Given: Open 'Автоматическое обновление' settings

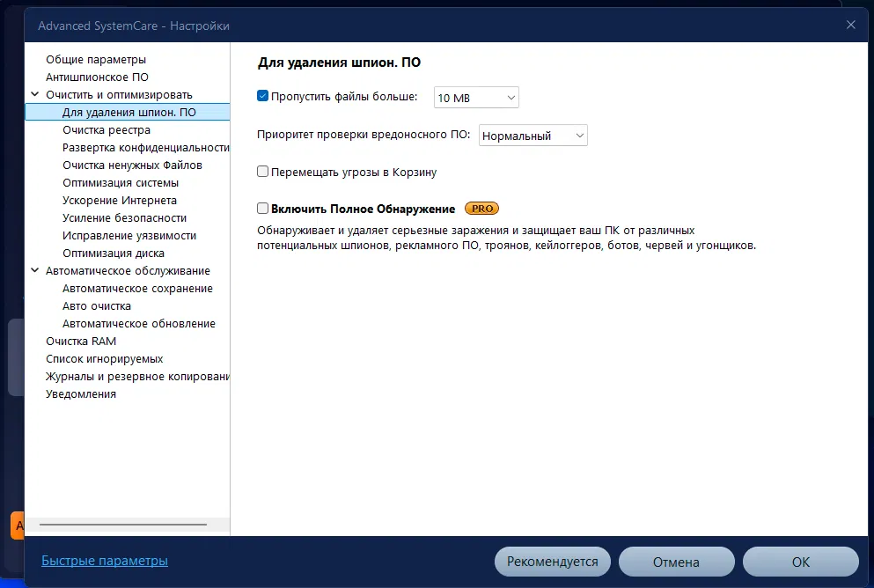Looking at the screenshot, I should click(x=139, y=324).
